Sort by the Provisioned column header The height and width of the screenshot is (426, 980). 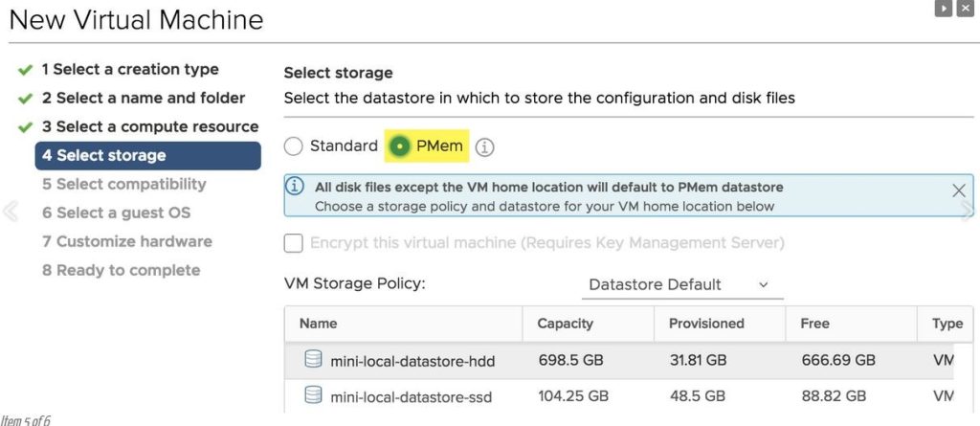(x=706, y=324)
